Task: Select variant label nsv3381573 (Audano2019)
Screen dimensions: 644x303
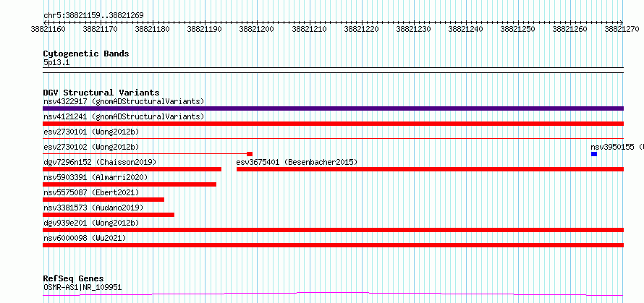Action: point(93,208)
